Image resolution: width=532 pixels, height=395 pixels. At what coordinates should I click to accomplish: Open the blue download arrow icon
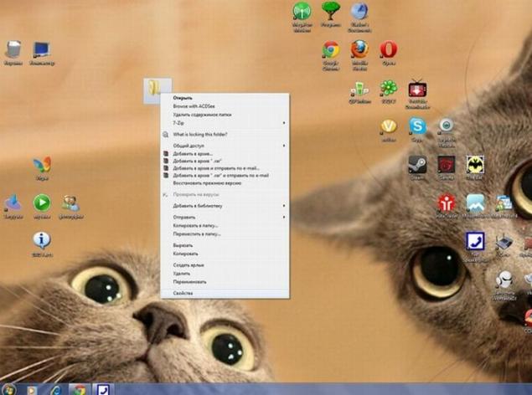pos(13,203)
